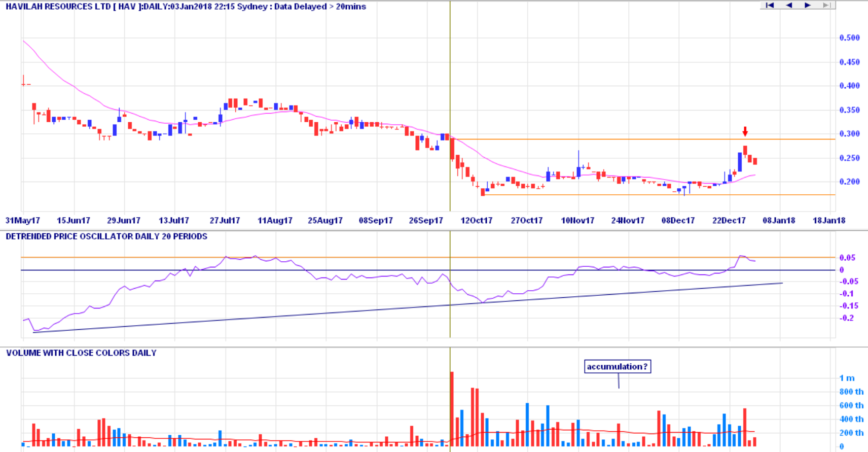The width and height of the screenshot is (868, 452).
Task: Select the VOLUME WITH CLOSE COLORS DAILY title
Action: pyautogui.click(x=81, y=353)
